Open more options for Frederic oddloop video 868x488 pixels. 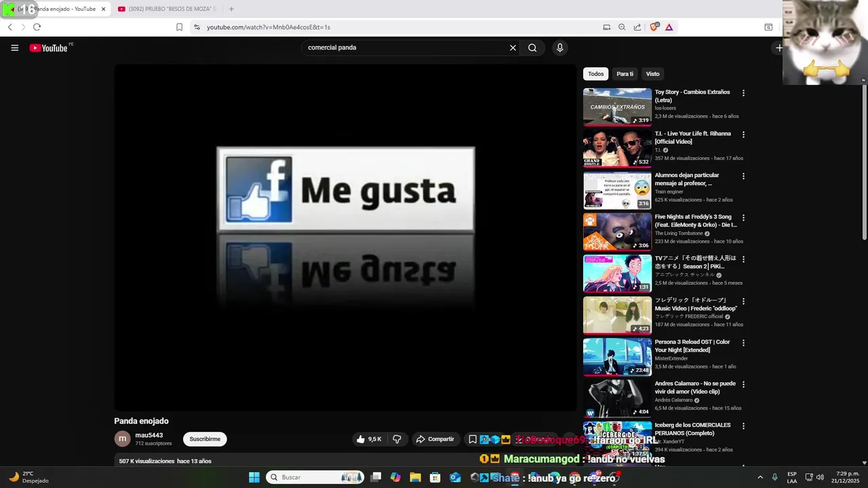point(743,301)
